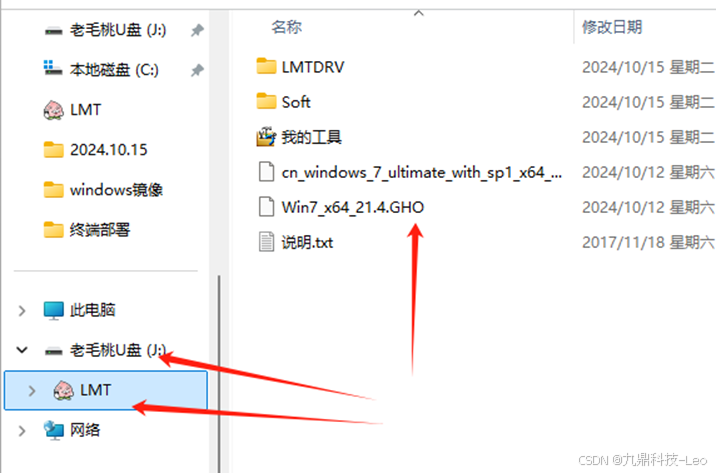Click pin icon beside 本地磁盘 (C:)

(x=197, y=70)
